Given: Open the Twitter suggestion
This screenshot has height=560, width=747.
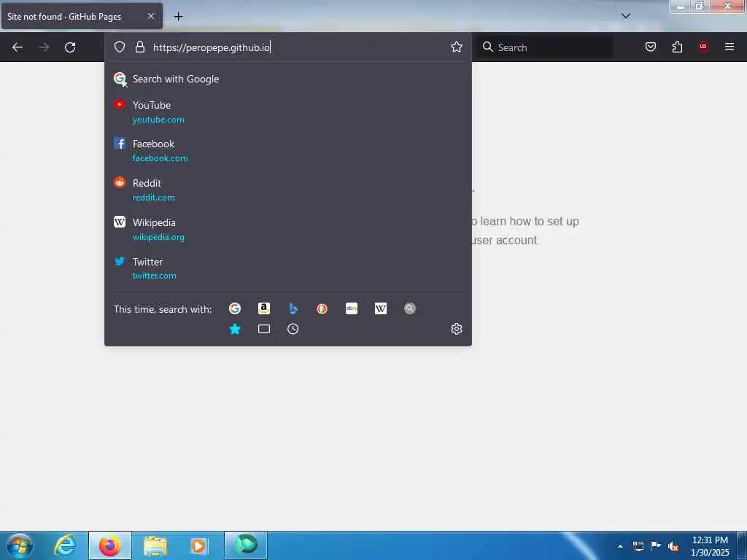Looking at the screenshot, I should [x=287, y=268].
